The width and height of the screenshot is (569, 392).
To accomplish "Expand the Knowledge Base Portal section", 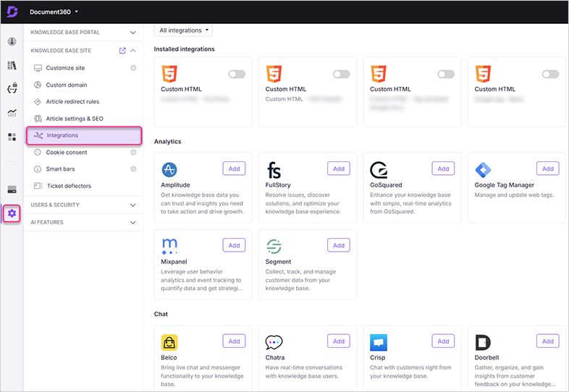I will pyautogui.click(x=132, y=33).
